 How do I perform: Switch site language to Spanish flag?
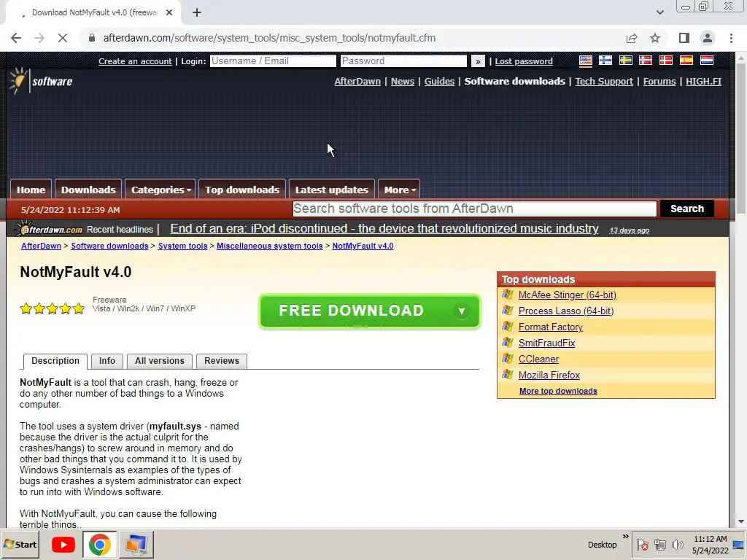pyautogui.click(x=686, y=61)
